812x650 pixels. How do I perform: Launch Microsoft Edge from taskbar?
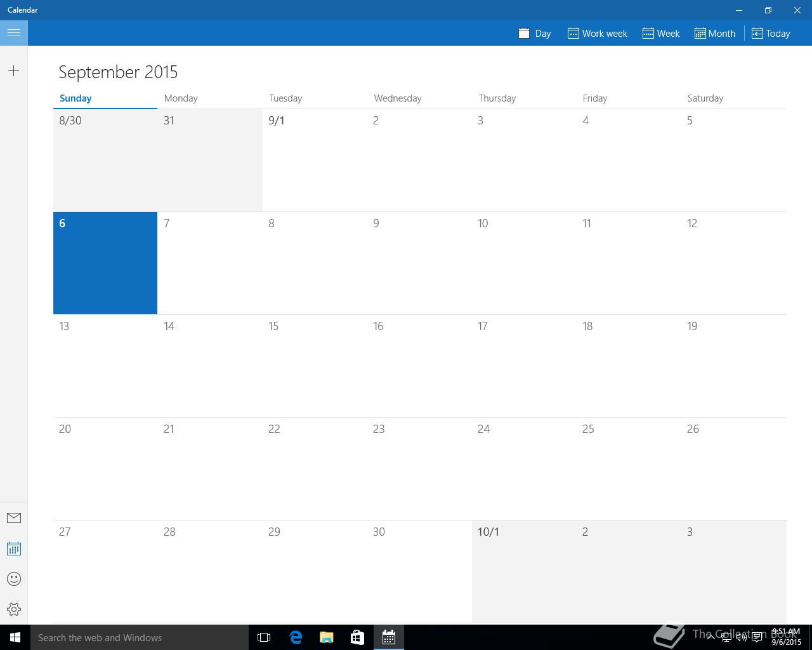[x=296, y=637]
